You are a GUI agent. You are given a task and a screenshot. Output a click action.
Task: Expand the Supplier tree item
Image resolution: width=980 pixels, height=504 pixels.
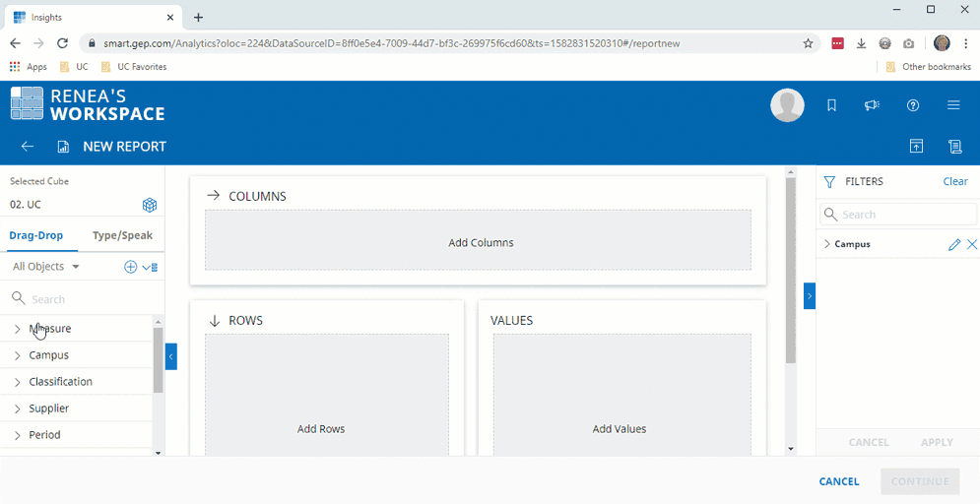pos(18,409)
